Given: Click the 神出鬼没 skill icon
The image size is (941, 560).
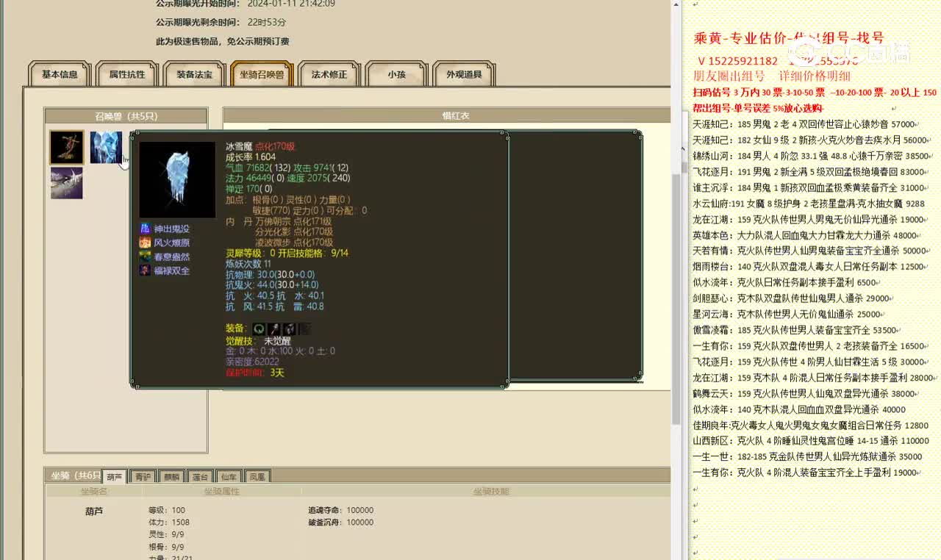Looking at the screenshot, I should [x=145, y=229].
